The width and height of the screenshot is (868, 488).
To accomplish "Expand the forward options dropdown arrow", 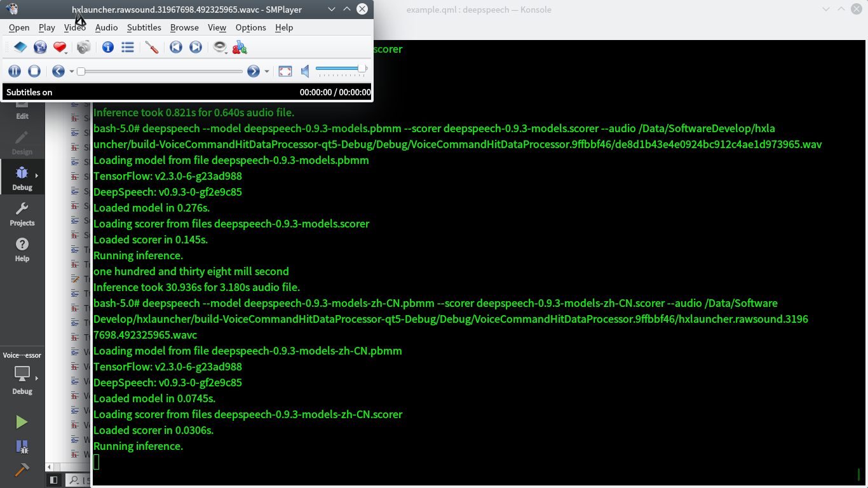I will point(266,72).
